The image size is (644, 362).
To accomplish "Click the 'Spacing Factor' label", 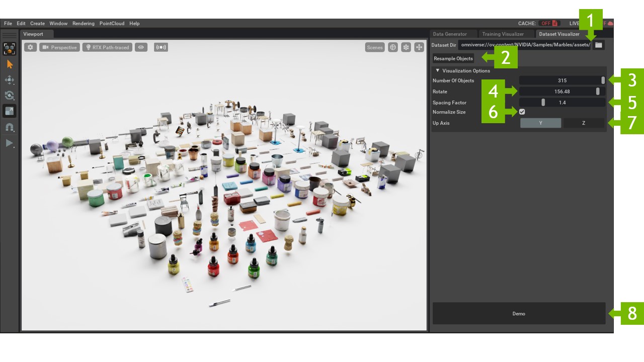I will pyautogui.click(x=449, y=103).
